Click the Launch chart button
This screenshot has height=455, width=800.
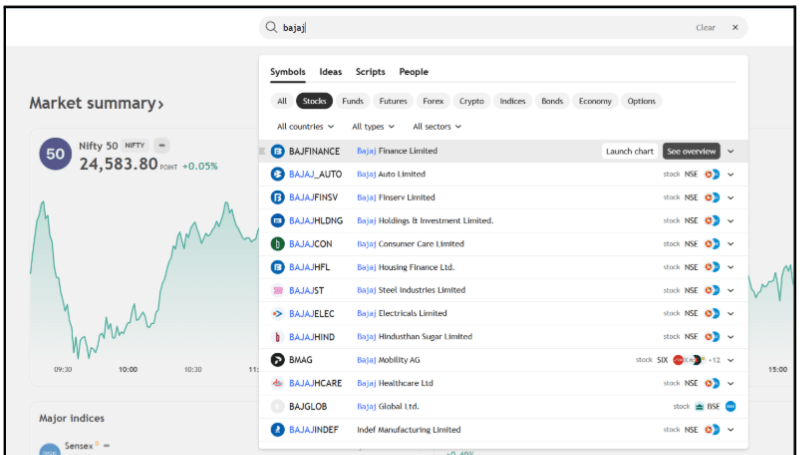tap(630, 151)
